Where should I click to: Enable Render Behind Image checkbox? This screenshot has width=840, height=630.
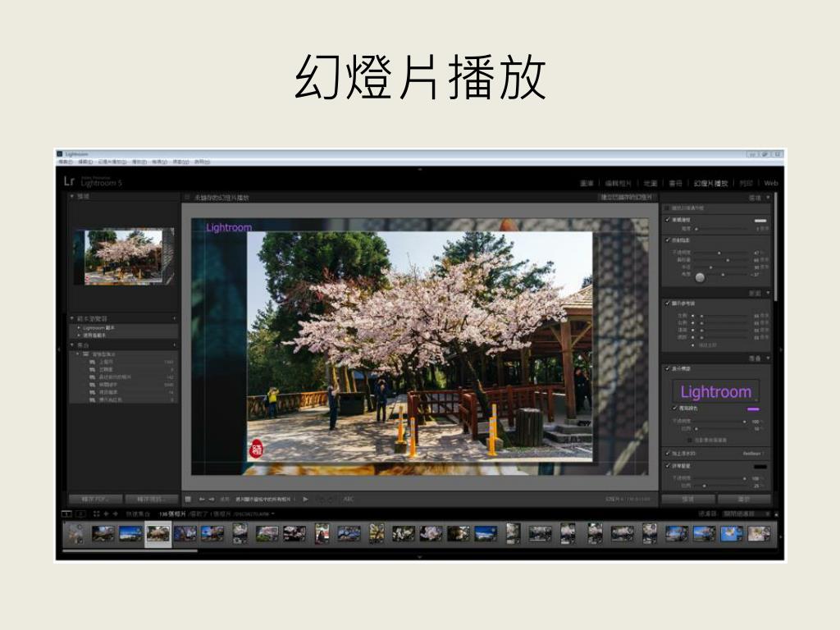point(691,440)
